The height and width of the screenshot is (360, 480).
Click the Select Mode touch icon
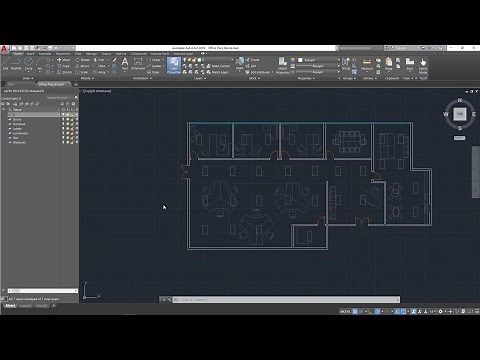pos(423,65)
